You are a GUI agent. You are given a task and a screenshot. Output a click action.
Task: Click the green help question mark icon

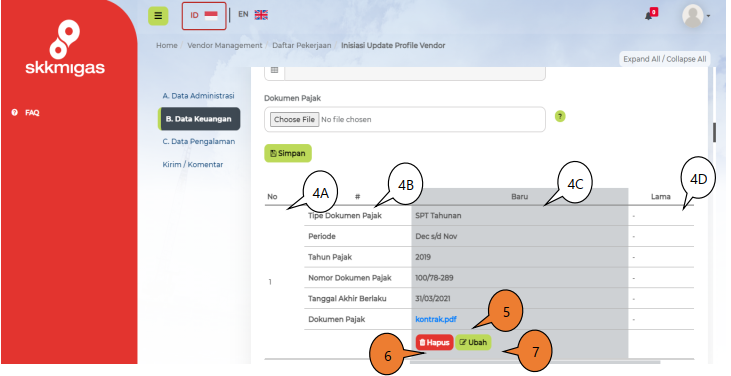(x=559, y=116)
